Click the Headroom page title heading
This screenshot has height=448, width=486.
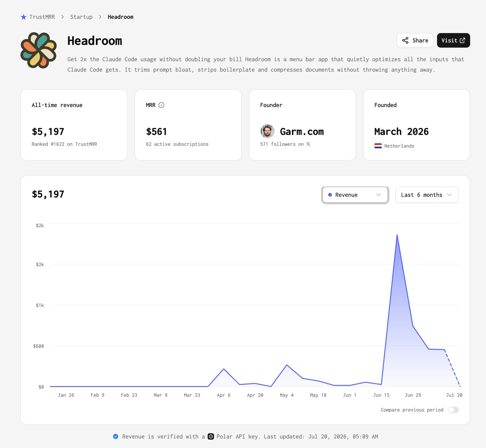point(94,41)
